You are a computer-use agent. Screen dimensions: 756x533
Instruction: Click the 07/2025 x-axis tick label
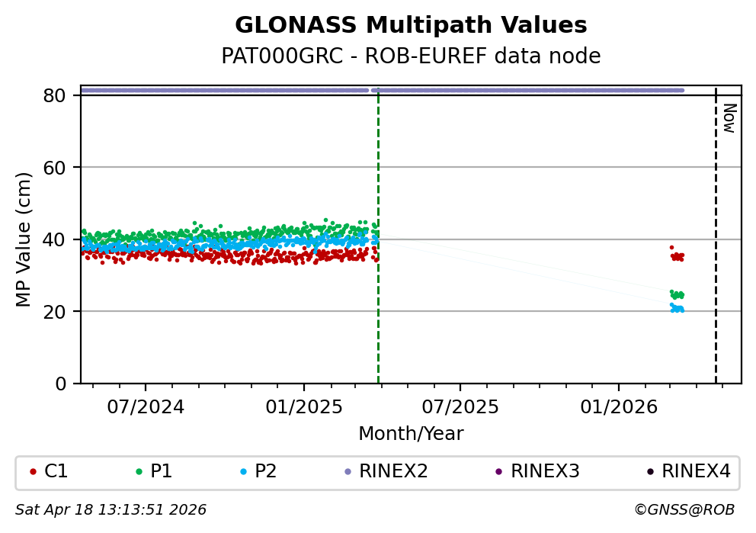460,407
